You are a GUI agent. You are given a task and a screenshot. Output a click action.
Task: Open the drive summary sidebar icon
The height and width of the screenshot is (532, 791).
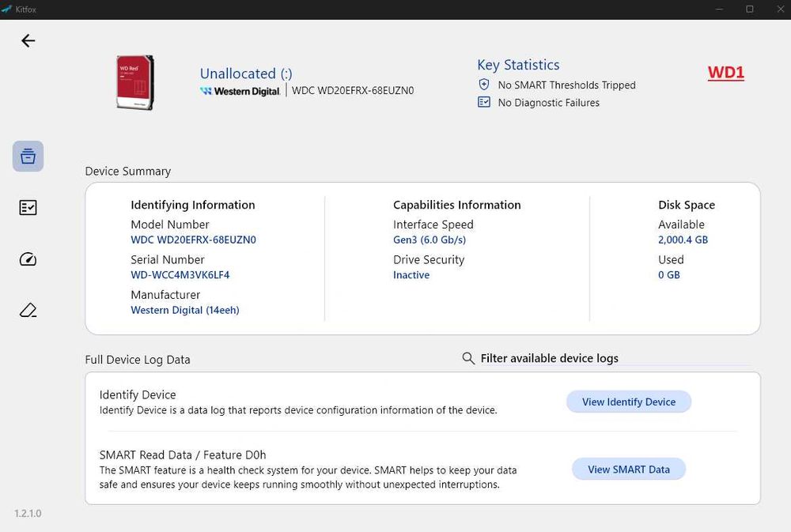tap(28, 156)
